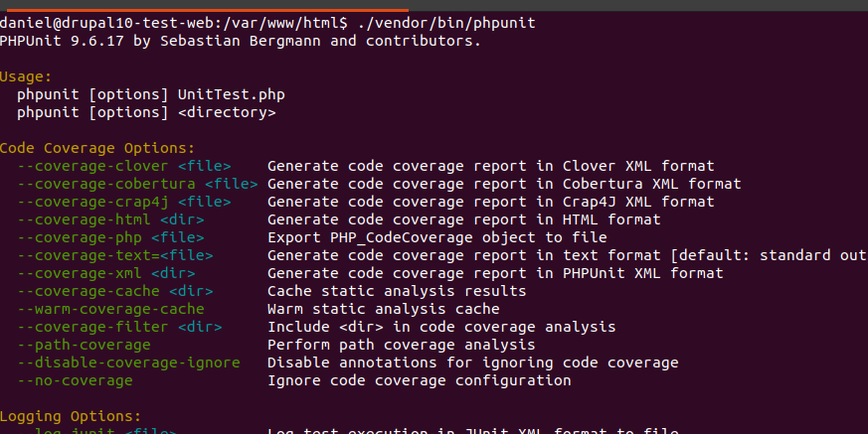
Task: Click the --coverage-cache <dir> option
Action: coord(115,291)
